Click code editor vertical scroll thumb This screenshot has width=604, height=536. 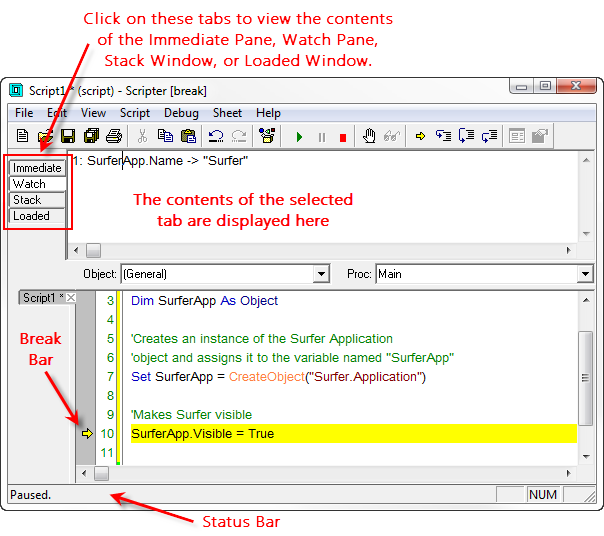coord(586,378)
